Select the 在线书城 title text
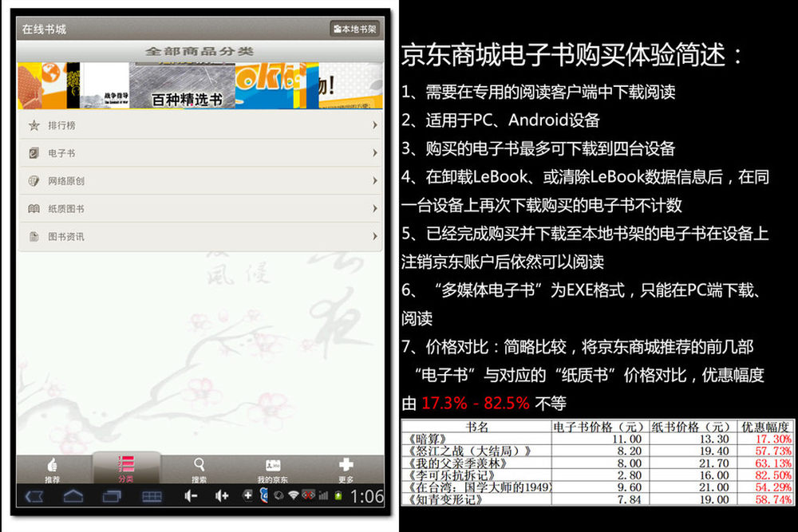 pos(44,29)
